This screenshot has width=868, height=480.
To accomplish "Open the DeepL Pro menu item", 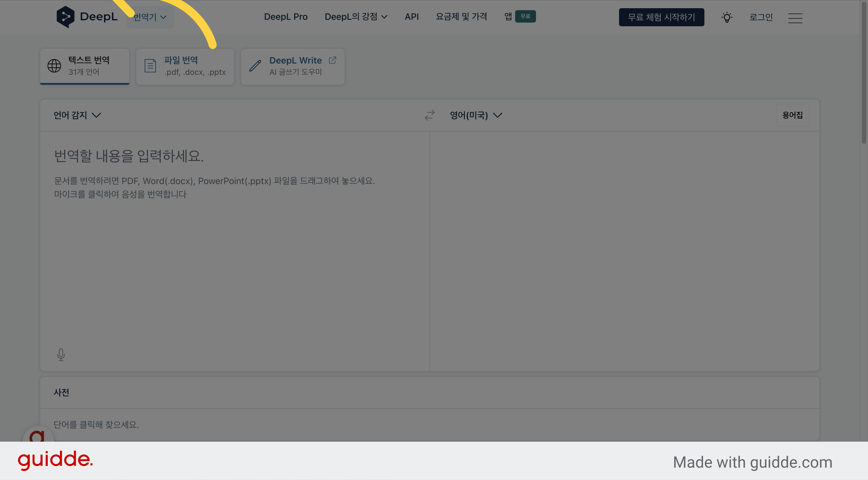I will click(x=286, y=17).
